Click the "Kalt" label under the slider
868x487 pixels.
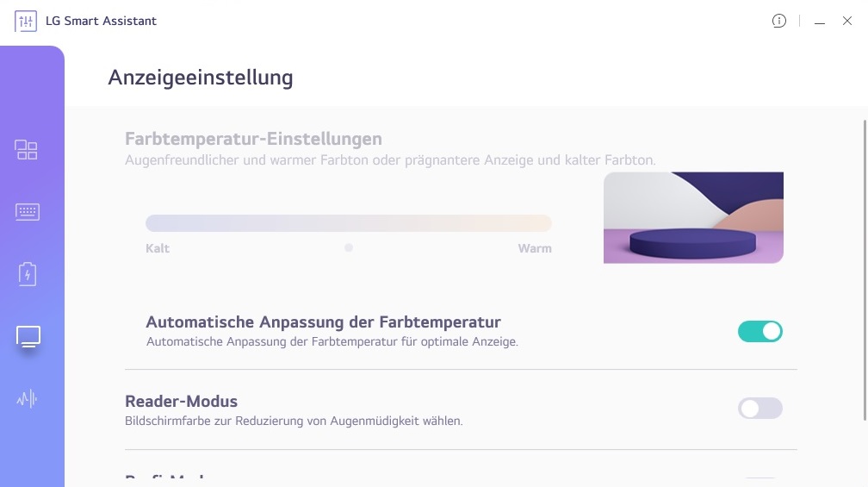(158, 248)
